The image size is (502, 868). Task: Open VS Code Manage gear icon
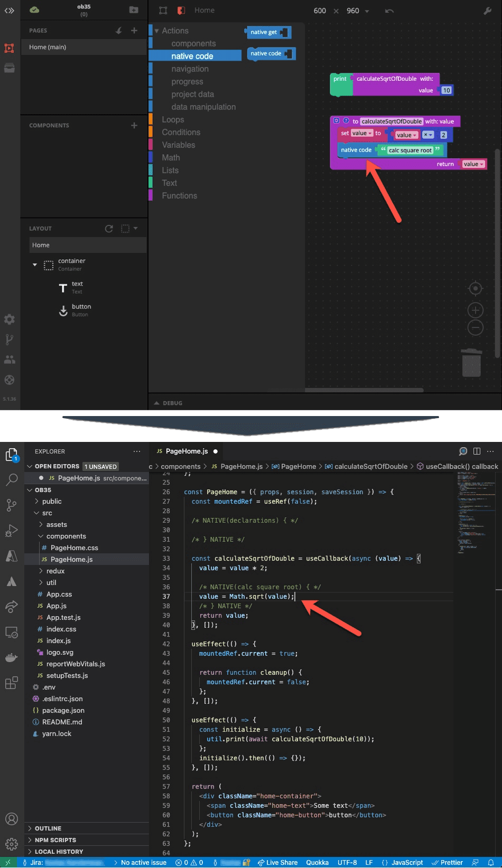[x=12, y=844]
